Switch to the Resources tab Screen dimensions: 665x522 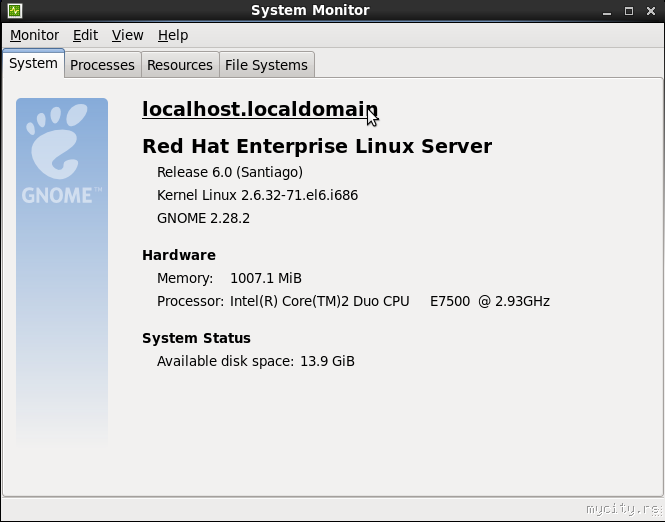(x=179, y=65)
